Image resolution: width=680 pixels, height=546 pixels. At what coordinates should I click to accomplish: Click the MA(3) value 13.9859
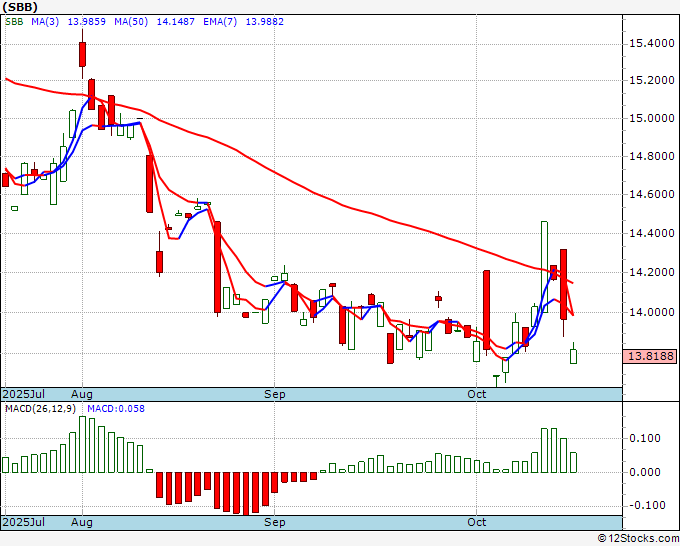click(x=87, y=22)
